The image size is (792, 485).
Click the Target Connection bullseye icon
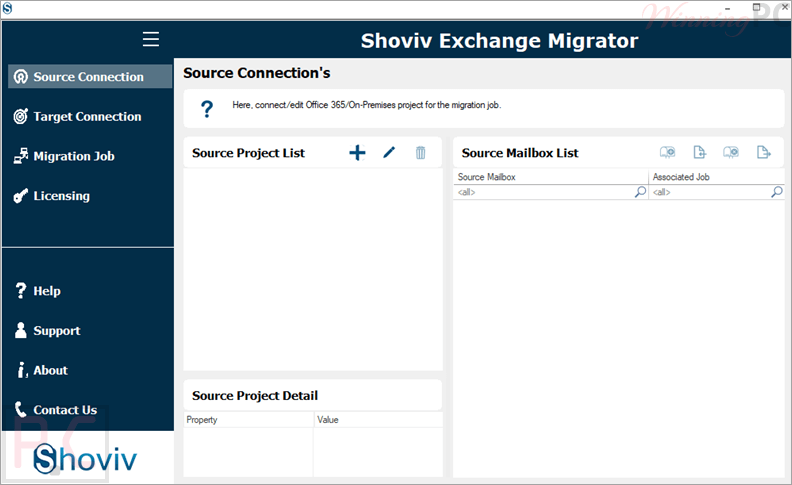pyautogui.click(x=21, y=117)
